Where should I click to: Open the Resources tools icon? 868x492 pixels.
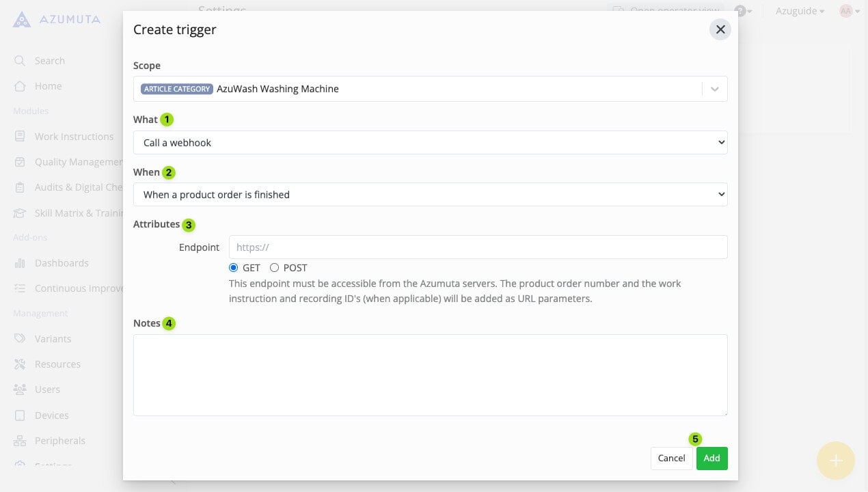tap(20, 364)
